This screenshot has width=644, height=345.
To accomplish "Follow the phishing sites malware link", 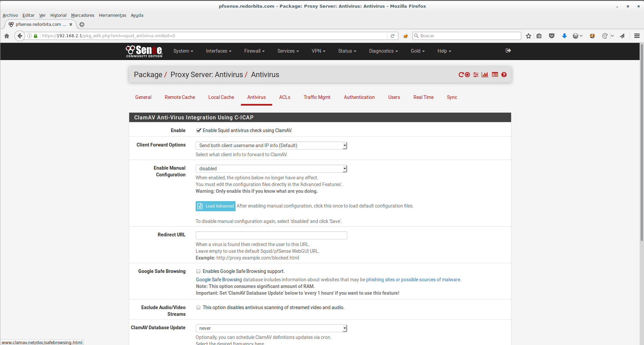I will [413, 280].
